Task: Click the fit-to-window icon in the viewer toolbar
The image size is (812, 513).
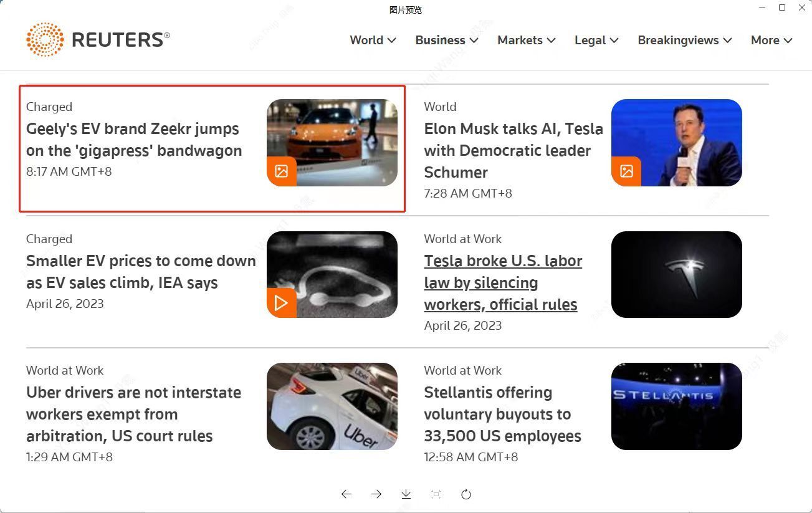Action: [436, 494]
